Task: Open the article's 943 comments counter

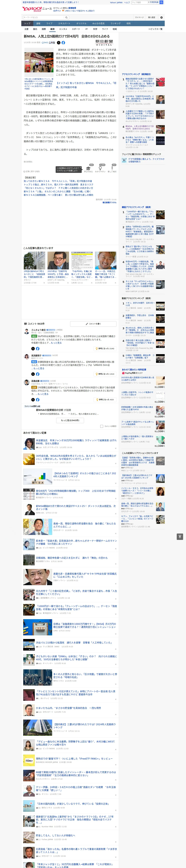Action: pyautogui.click(x=45, y=43)
